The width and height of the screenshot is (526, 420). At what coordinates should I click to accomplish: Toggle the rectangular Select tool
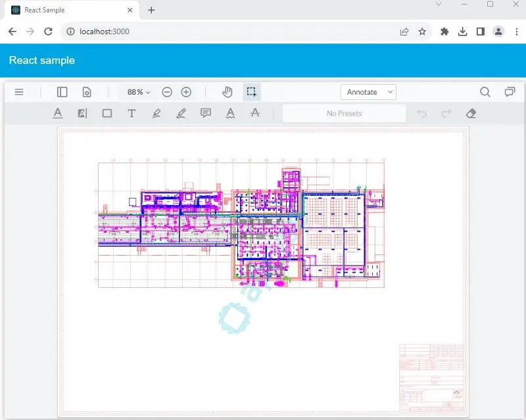coord(252,92)
